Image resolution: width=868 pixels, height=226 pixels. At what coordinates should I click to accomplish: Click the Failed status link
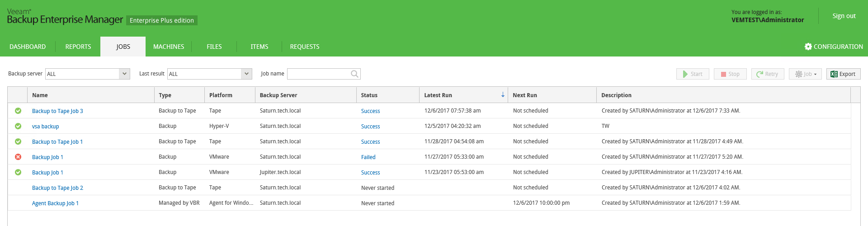point(368,157)
